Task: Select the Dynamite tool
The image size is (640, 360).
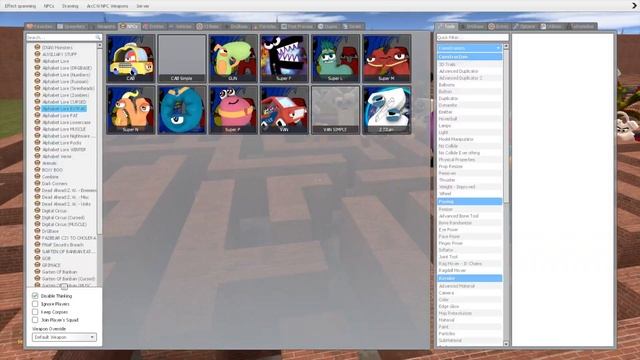Action: 469,105
